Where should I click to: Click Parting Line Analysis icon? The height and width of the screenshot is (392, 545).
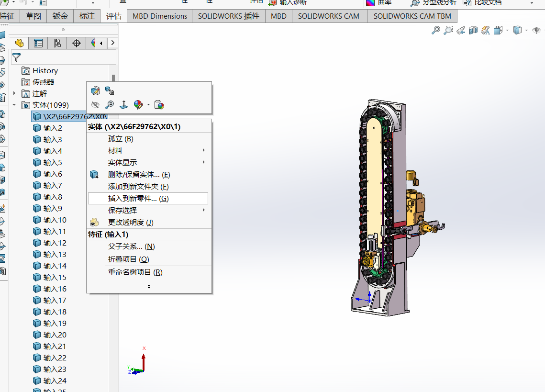click(x=415, y=3)
